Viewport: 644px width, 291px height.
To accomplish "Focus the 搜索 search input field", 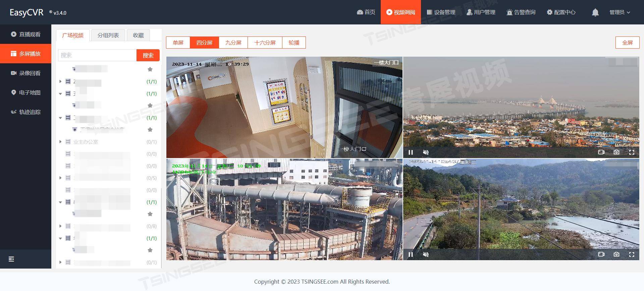I will (x=97, y=55).
